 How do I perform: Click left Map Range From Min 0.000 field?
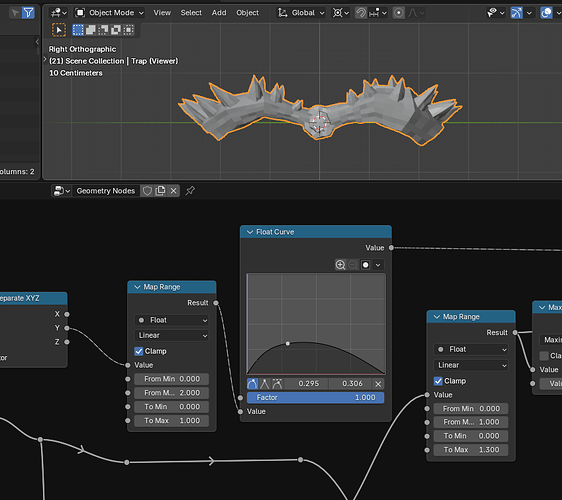click(172, 379)
